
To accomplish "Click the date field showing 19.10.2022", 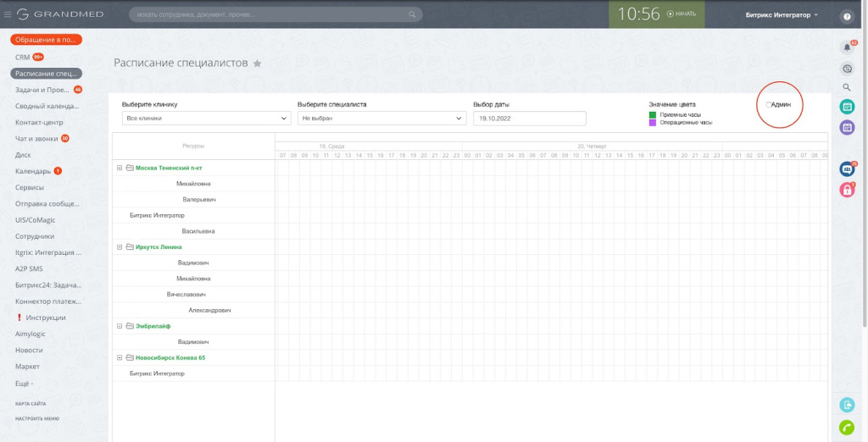I will point(529,119).
